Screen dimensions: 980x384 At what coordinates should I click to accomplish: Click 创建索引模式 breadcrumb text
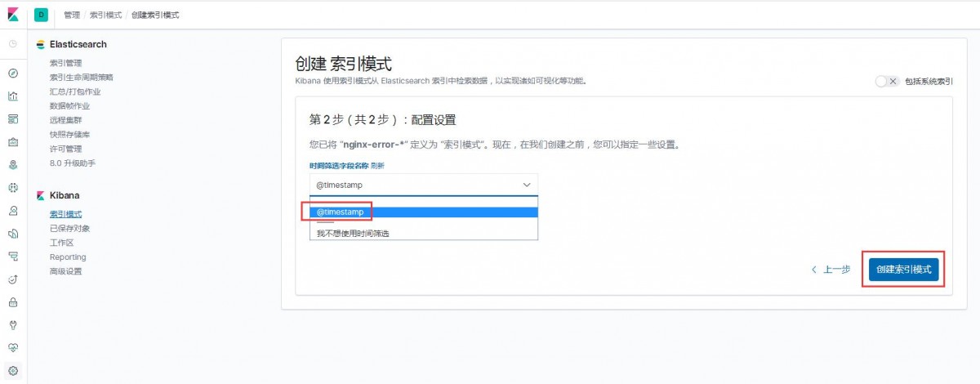155,15
